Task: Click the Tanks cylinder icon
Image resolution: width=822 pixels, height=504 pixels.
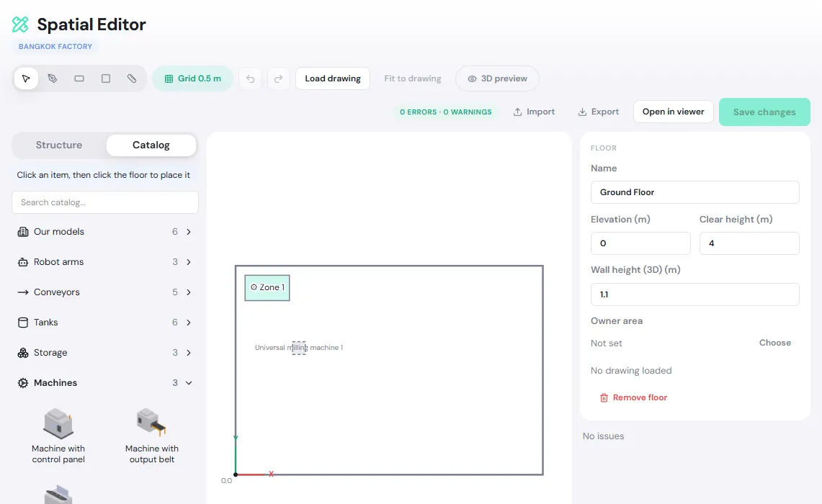Action: point(23,323)
